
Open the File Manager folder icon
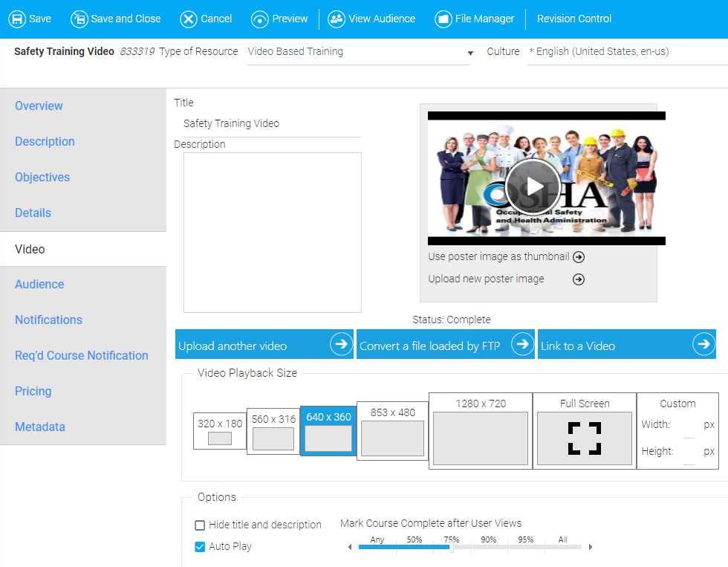pos(443,19)
